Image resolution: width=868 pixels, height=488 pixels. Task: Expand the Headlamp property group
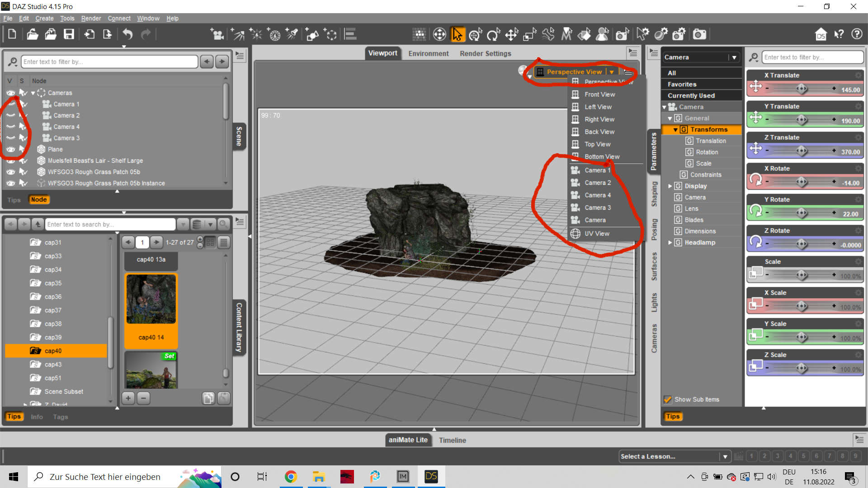670,243
